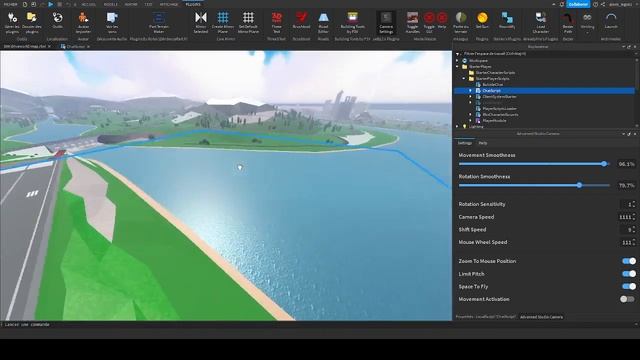Open the Bezier Path plugin
640x360 pixels.
click(x=568, y=22)
